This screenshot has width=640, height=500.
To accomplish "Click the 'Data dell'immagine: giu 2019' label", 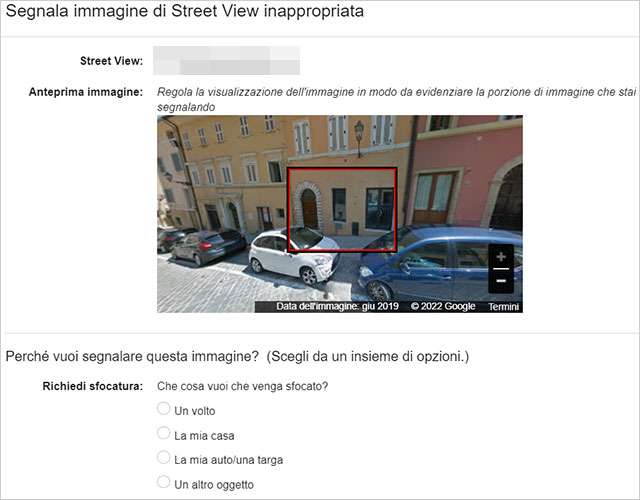I will (337, 307).
